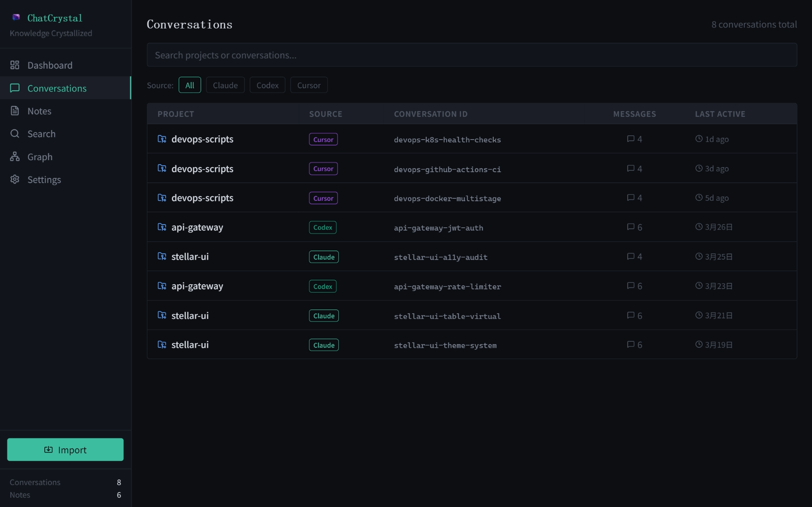Open the stellar-ui-a11y-audit conversation
Viewport: 812px width, 507px height.
pos(440,257)
